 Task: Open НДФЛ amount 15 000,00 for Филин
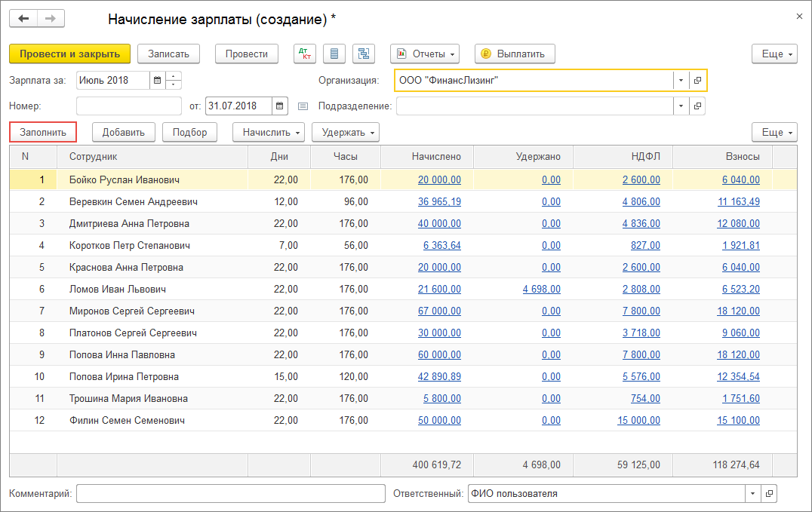pos(638,420)
